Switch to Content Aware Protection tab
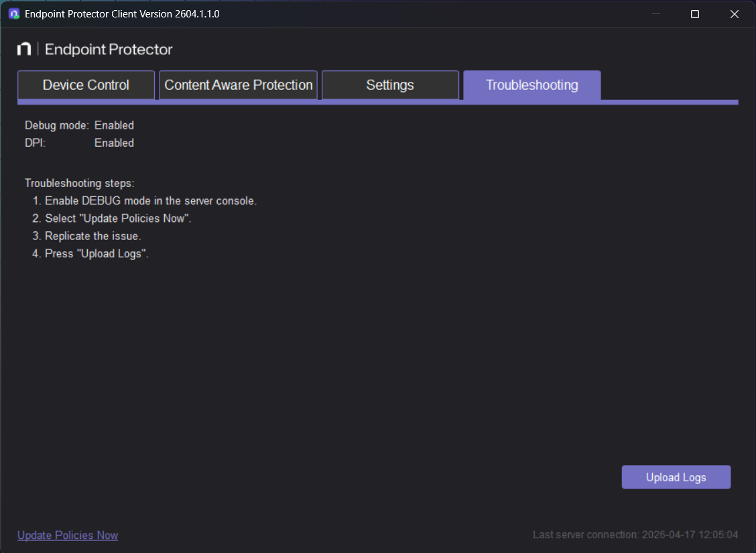The width and height of the screenshot is (756, 553). click(238, 84)
